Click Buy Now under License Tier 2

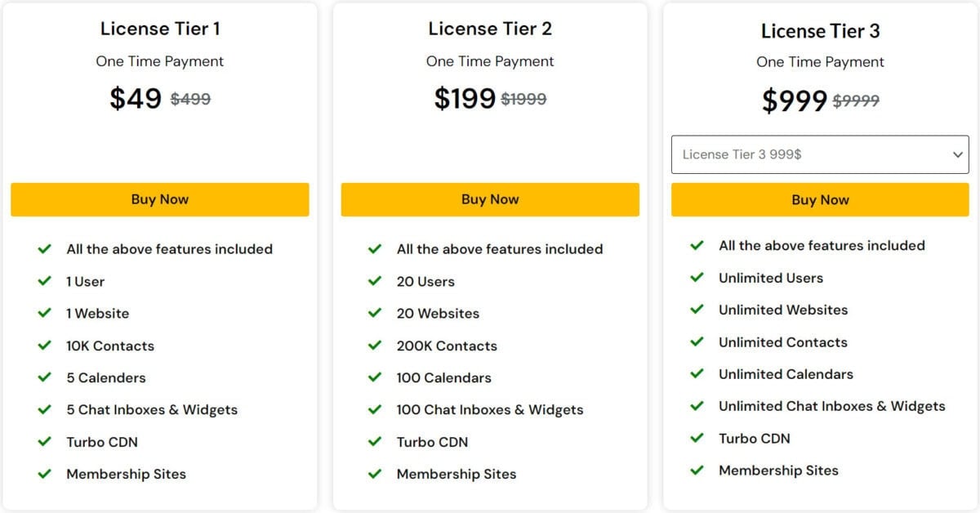click(490, 199)
